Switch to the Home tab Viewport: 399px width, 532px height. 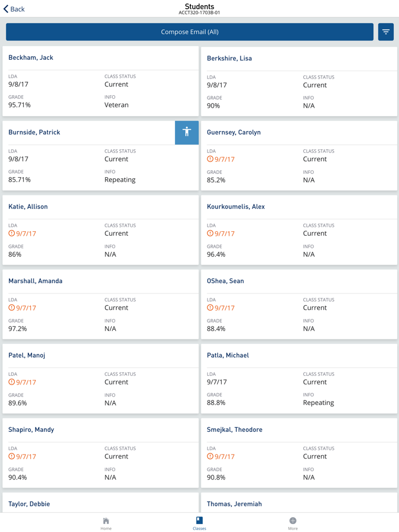(x=106, y=523)
